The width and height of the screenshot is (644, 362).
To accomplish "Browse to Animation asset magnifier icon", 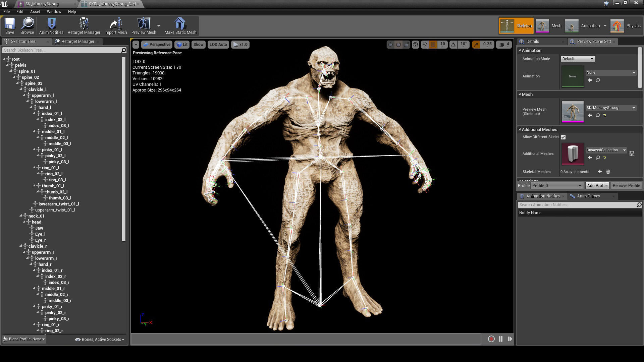I will 598,80.
